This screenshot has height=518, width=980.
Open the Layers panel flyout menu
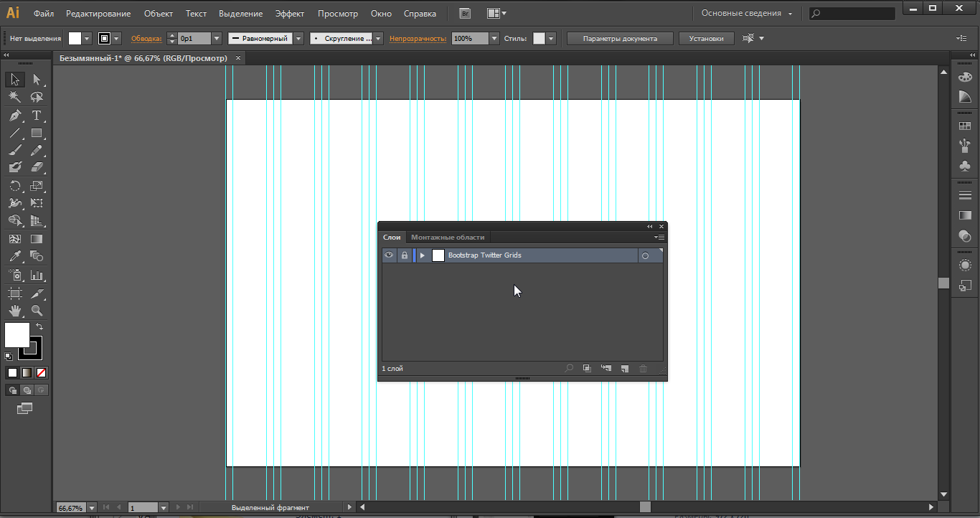(659, 237)
